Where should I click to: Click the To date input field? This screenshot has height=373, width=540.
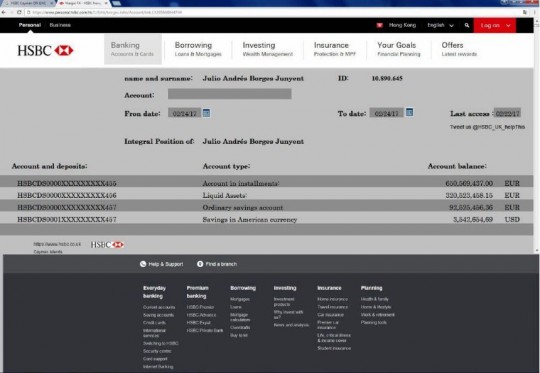[386, 113]
